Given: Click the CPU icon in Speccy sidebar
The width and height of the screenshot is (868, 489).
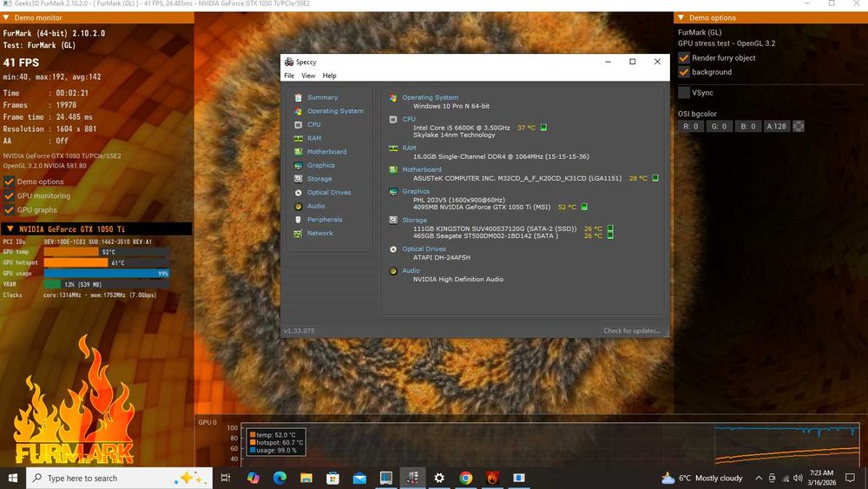Looking at the screenshot, I should pos(299,124).
